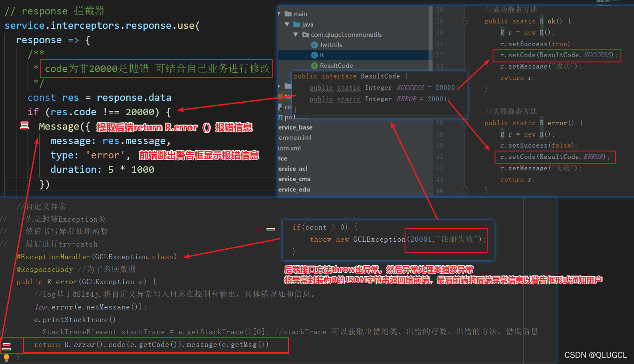The height and width of the screenshot is (364, 634).
Task: Fold the ok() method at line 29
Action: 465,21
